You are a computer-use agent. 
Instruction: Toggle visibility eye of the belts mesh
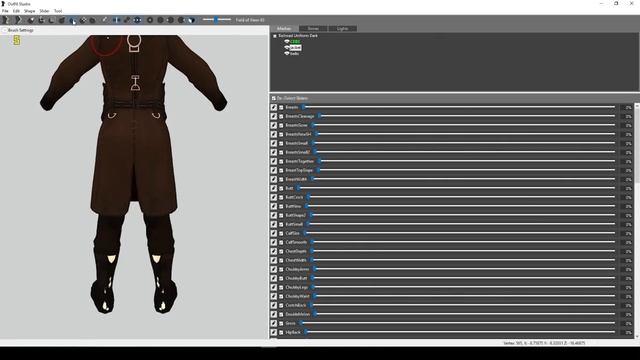(287, 53)
